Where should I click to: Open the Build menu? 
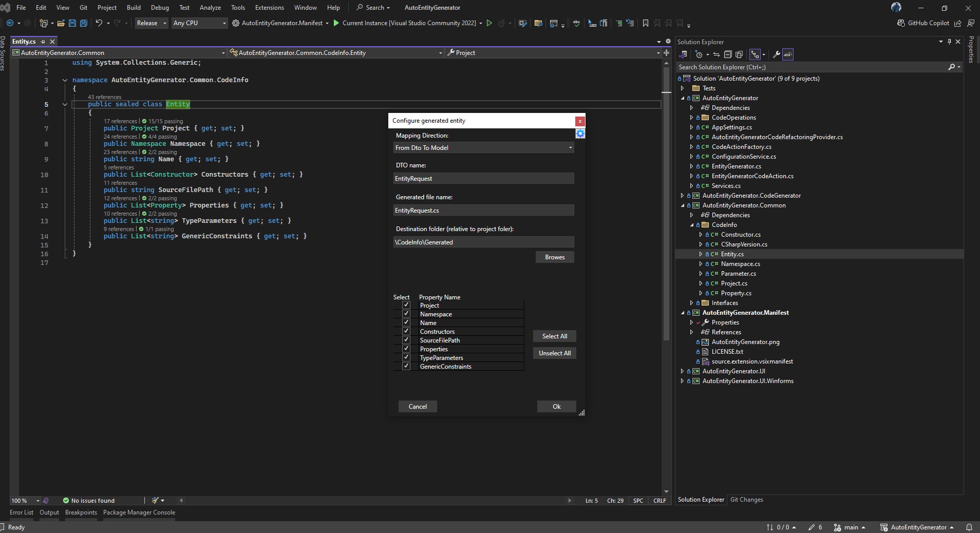point(134,8)
